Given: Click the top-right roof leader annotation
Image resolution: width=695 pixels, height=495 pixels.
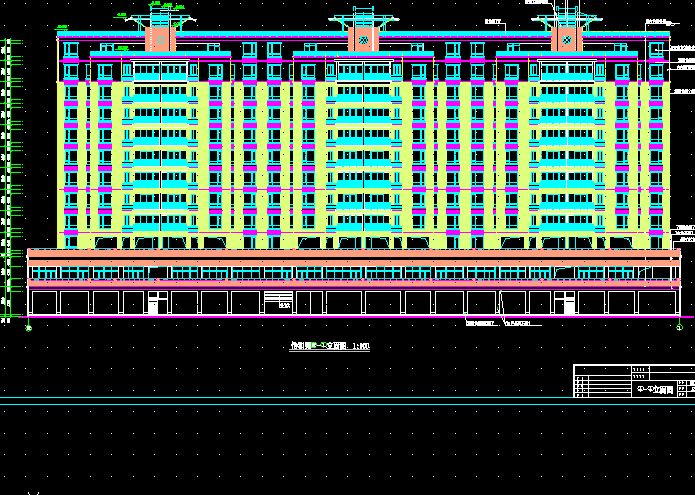Looking at the screenshot, I should [x=657, y=19].
